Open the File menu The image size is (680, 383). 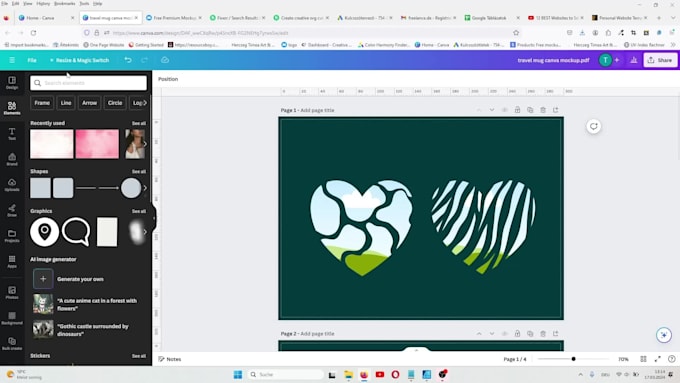tap(32, 60)
